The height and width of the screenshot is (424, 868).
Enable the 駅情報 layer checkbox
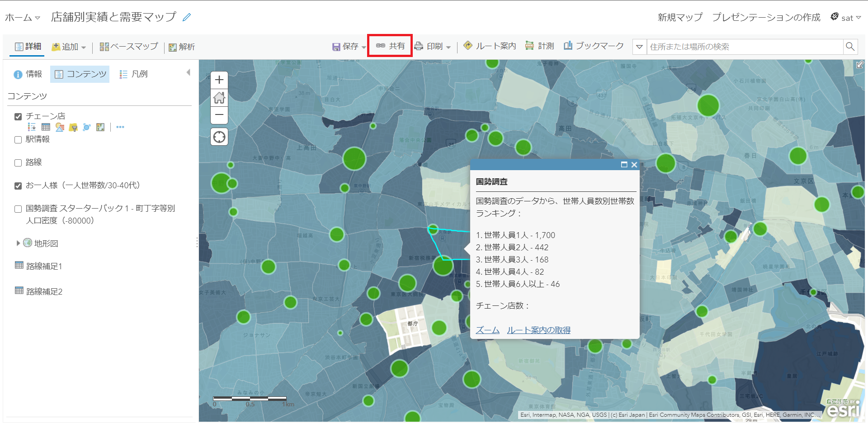(18, 140)
